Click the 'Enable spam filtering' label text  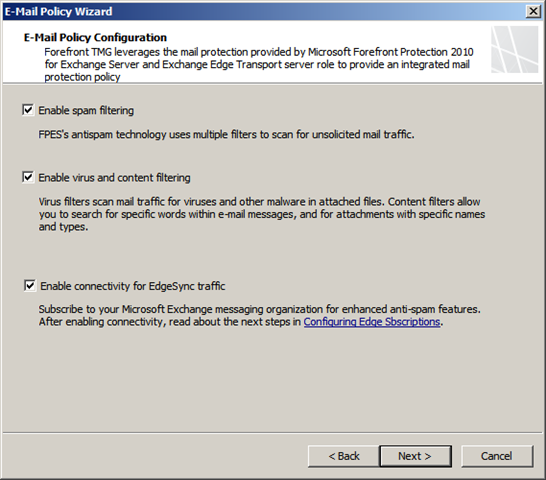click(86, 110)
